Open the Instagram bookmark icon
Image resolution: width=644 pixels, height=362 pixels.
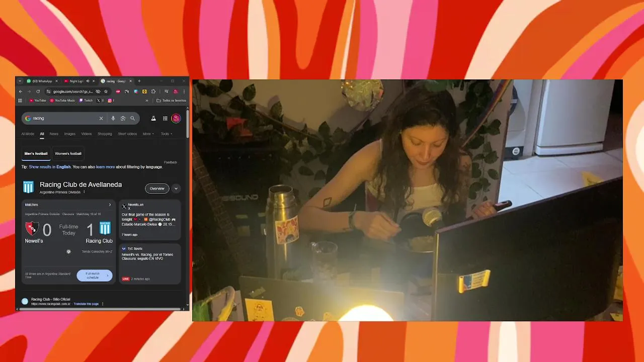110,101
